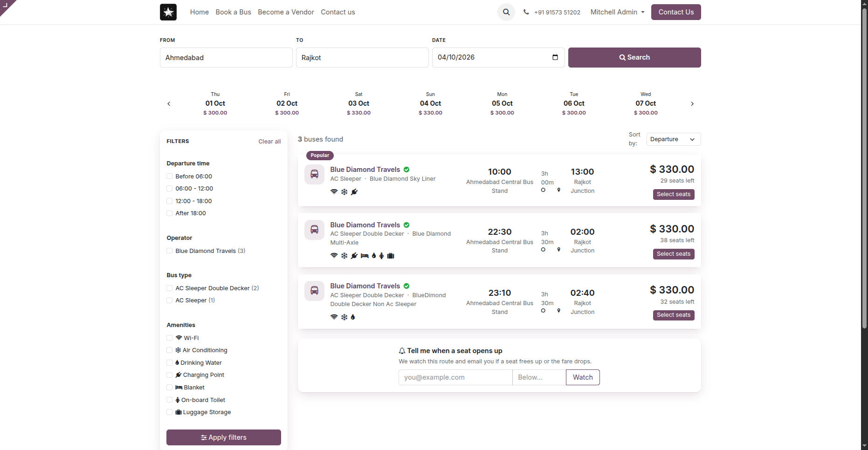Click the bus icon of the 10:00 trip
868x450 pixels.
click(315, 174)
